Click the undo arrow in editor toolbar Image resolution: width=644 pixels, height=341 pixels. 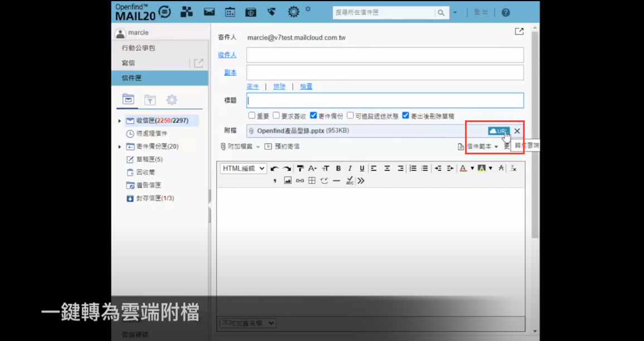click(x=274, y=168)
